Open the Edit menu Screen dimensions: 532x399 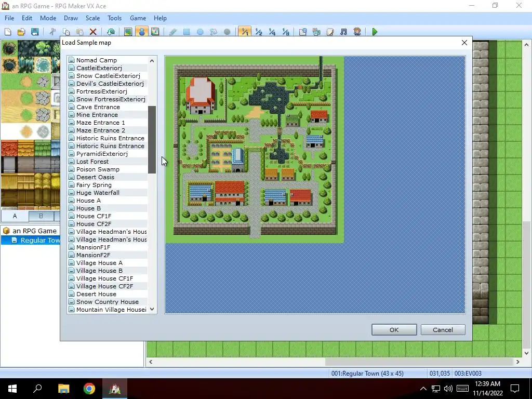click(27, 18)
